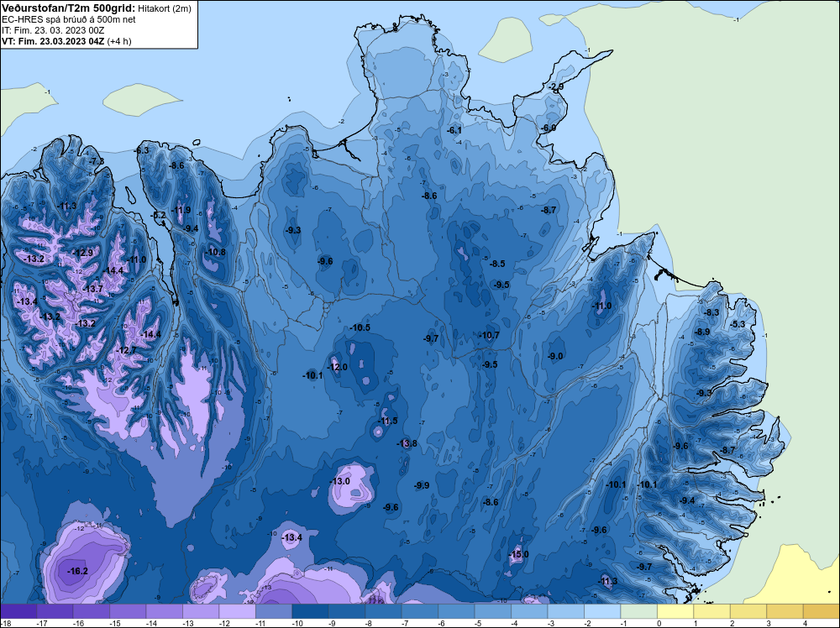Click the 'EC-HRES spá brúuð á 500m net' line
Screen dimensions: 840x628
coord(69,19)
